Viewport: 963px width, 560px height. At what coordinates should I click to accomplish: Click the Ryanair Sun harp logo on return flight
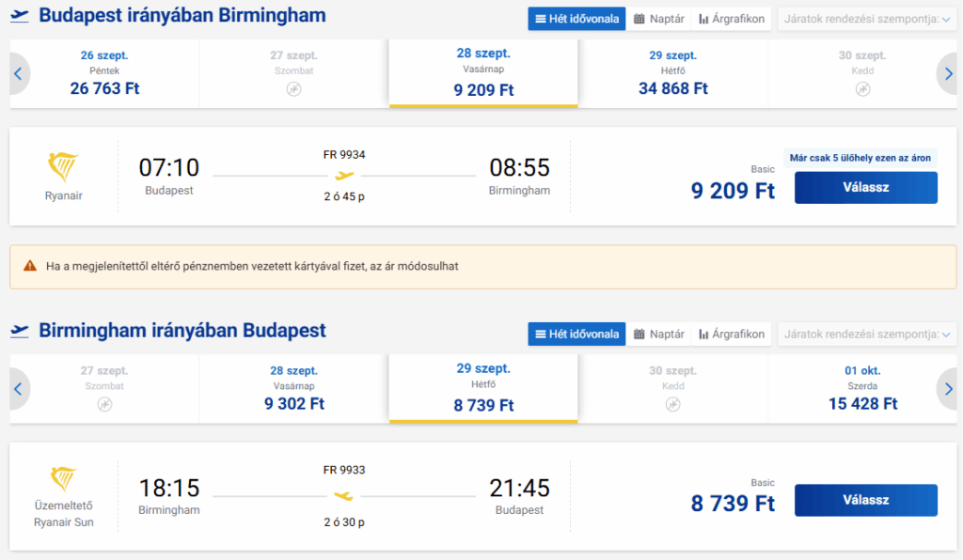coord(63,479)
